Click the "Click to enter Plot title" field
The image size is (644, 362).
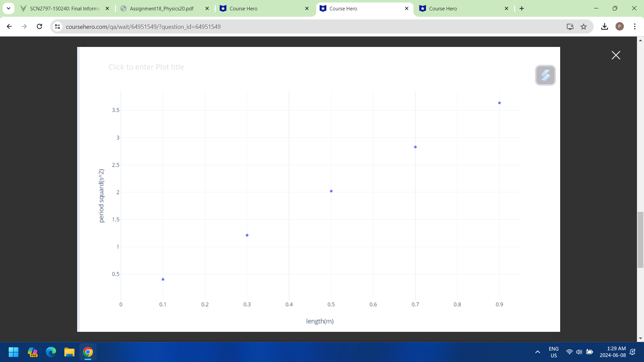[x=146, y=67]
